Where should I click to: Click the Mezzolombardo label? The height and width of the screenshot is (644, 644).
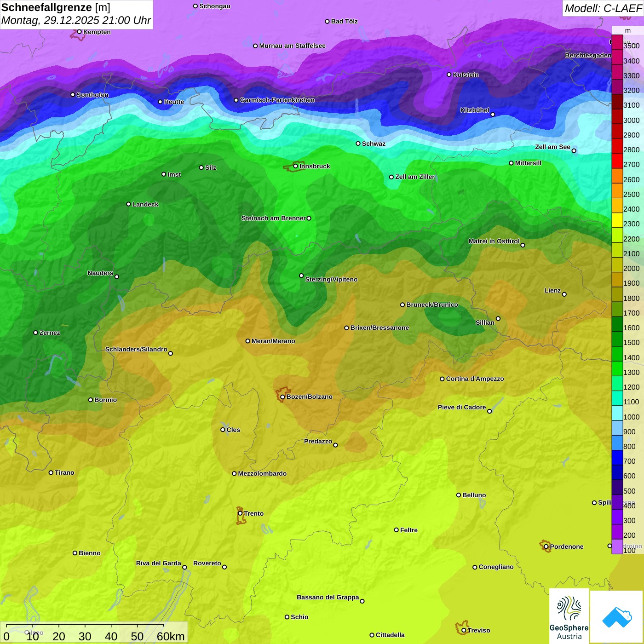point(262,473)
